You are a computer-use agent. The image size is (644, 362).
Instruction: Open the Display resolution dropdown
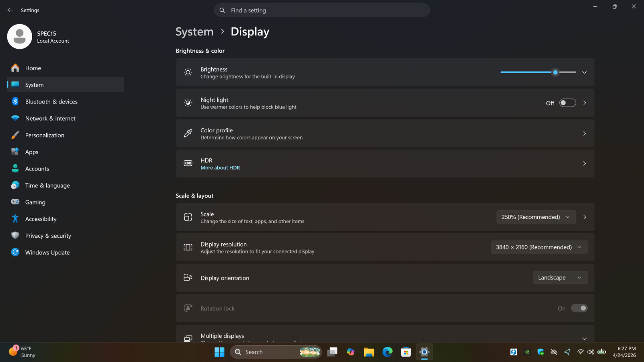pyautogui.click(x=539, y=247)
